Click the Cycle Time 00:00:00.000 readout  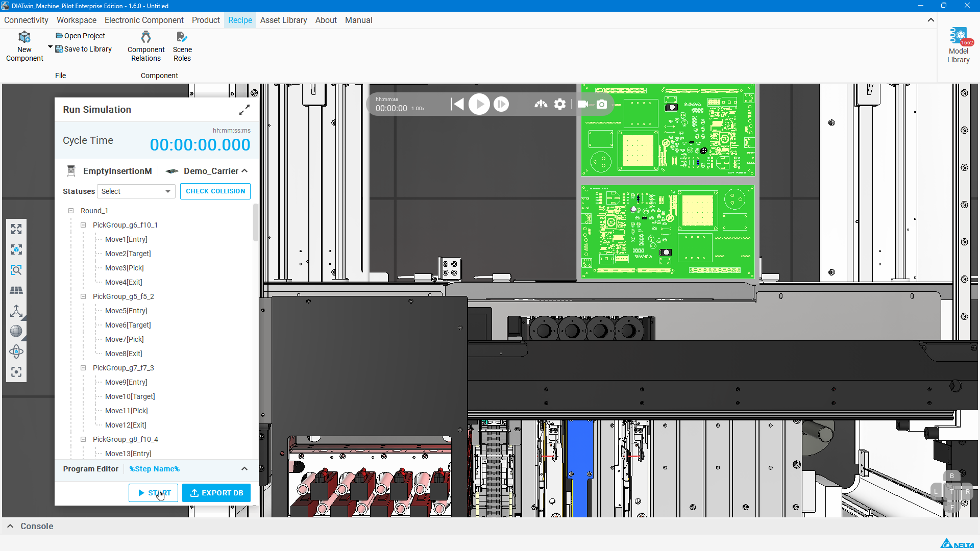[200, 145]
